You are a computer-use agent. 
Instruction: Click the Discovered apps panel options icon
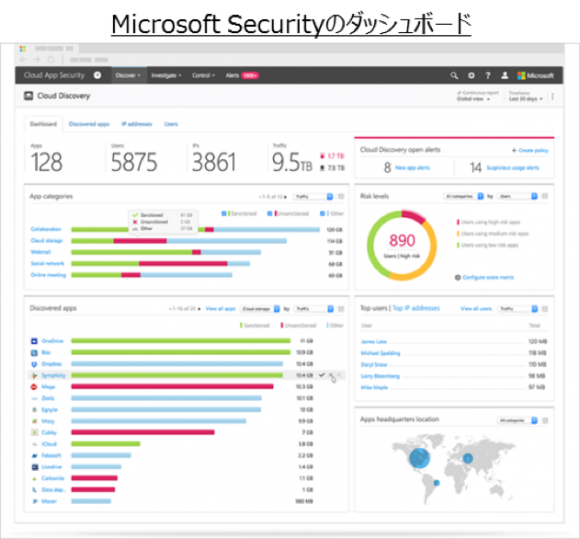tap(341, 309)
